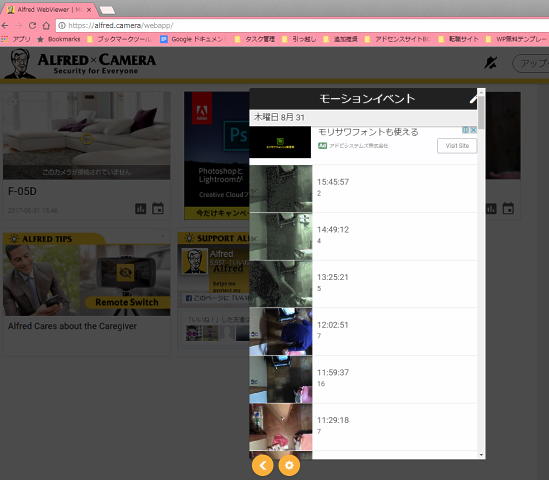The width and height of the screenshot is (549, 480).
Task: Open calendar icon for right-side camera
Action: tap(508, 209)
